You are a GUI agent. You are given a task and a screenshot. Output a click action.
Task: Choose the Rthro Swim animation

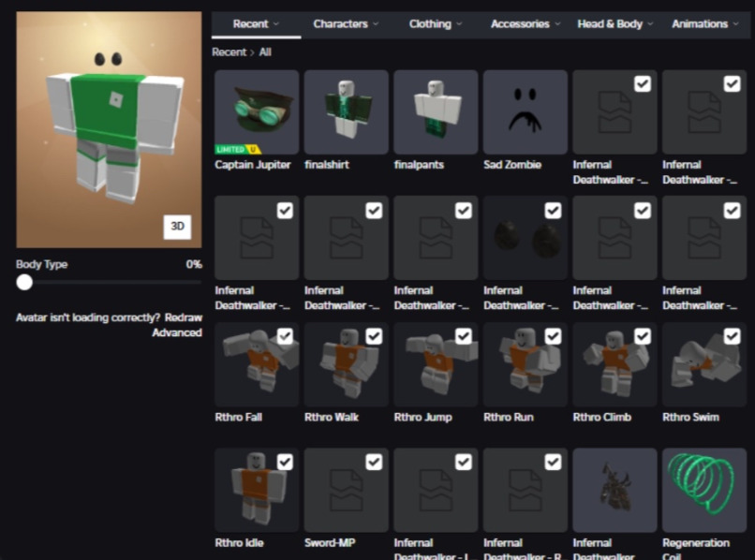click(703, 363)
